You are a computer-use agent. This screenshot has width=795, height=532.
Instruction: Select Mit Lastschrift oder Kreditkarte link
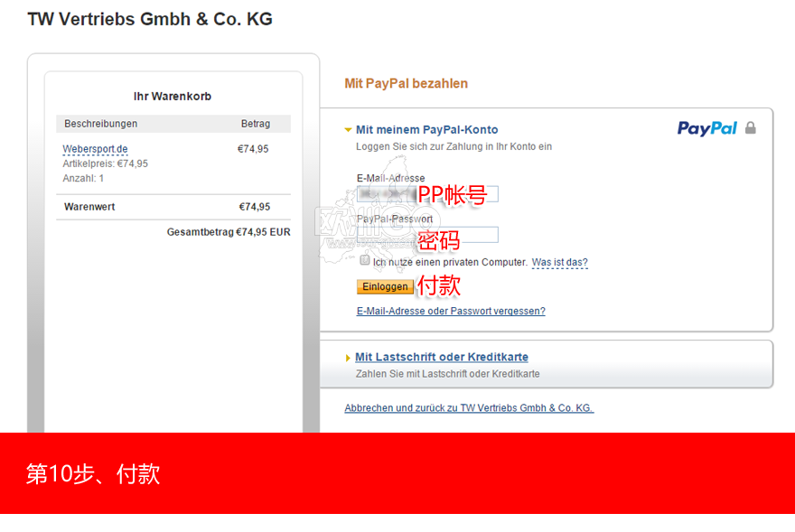pos(442,357)
